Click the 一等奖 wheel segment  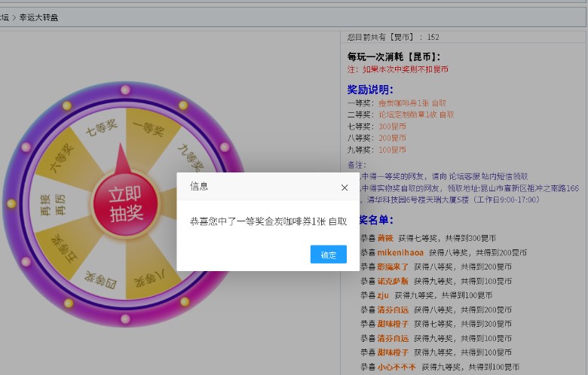(x=150, y=130)
